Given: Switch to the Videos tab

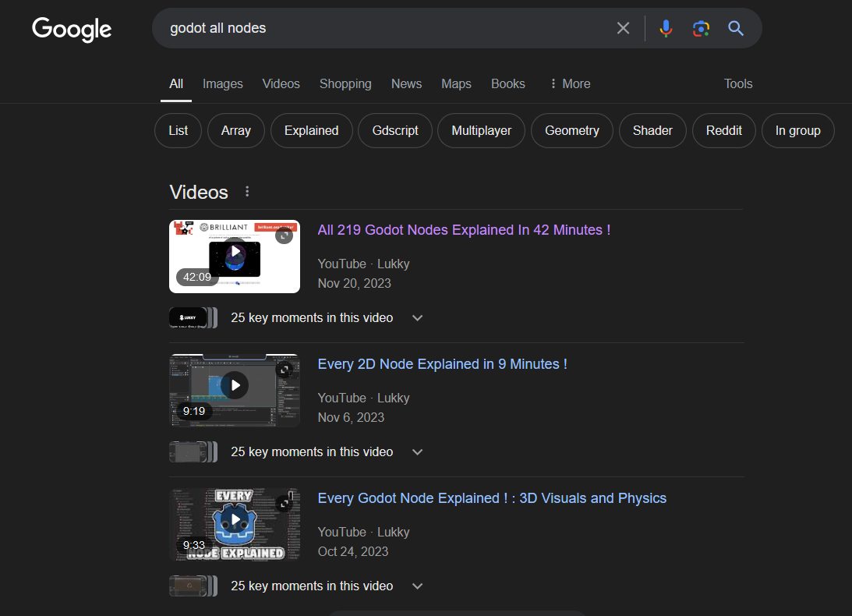Looking at the screenshot, I should [281, 83].
